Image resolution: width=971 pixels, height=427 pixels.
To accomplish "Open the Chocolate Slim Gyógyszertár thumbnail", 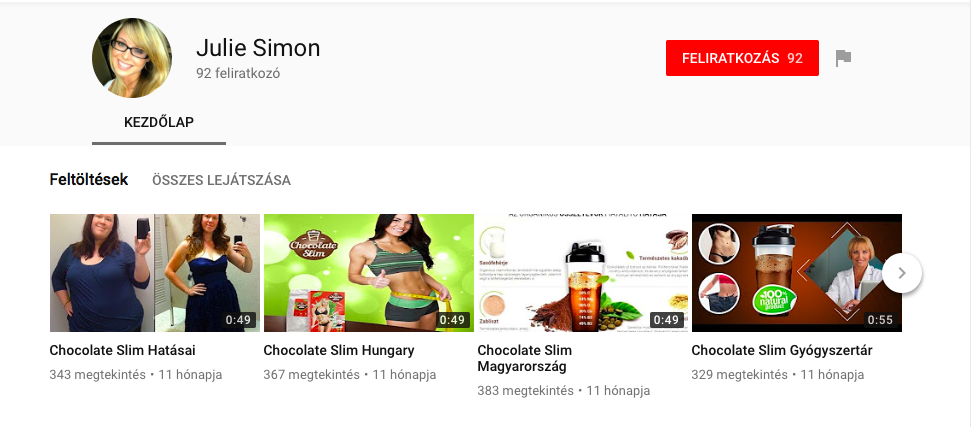I will click(796, 273).
